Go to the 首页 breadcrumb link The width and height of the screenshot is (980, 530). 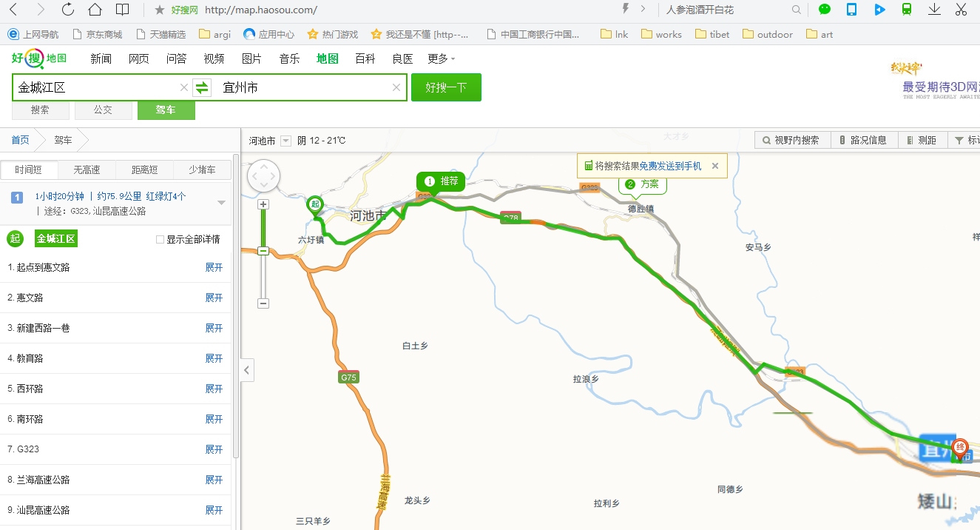20,140
